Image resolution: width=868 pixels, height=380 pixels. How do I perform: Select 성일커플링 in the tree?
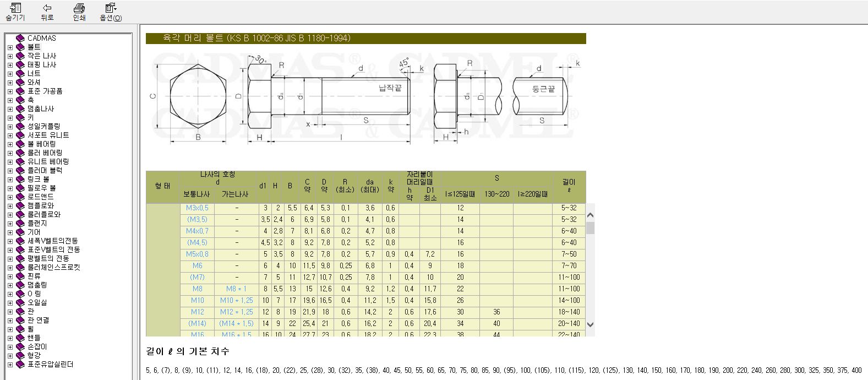(44, 126)
